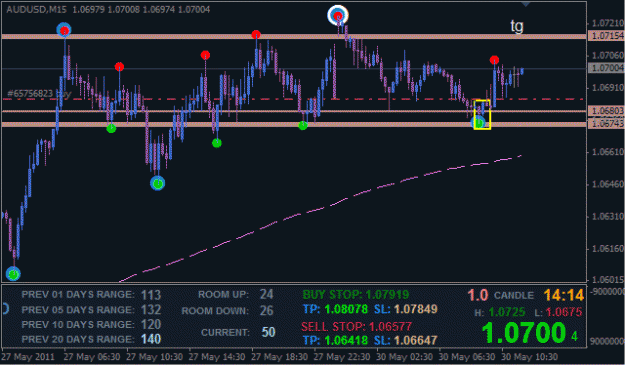
Task: Click the '#65756823 buy' order label
Action: tap(39, 94)
